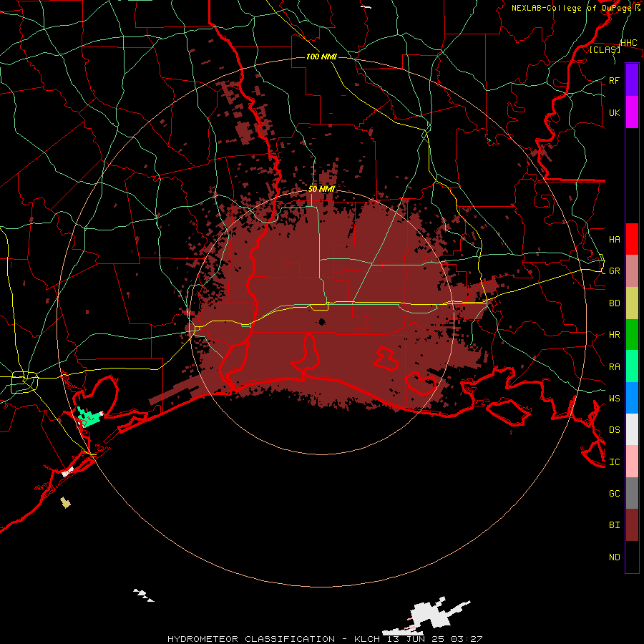This screenshot has width=644, height=644.
Task: Click the IC pink legend swatch
Action: click(632, 462)
